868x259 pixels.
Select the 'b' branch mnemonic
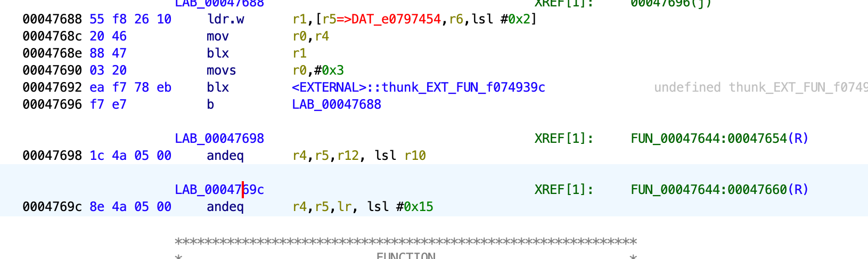[x=210, y=104]
